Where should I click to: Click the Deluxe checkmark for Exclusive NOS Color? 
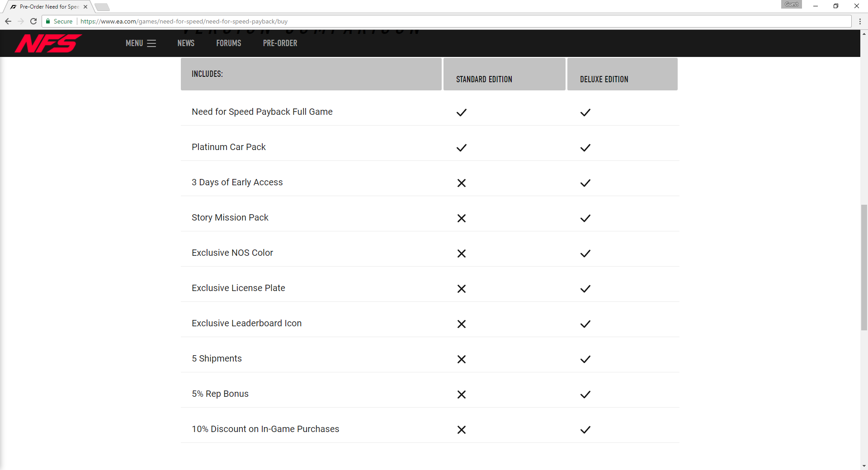tap(585, 254)
